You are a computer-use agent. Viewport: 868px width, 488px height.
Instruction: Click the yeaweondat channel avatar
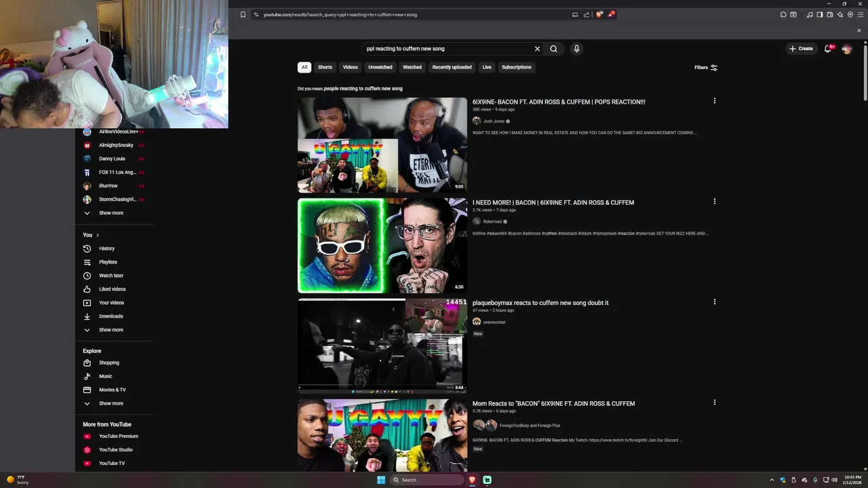(477, 322)
